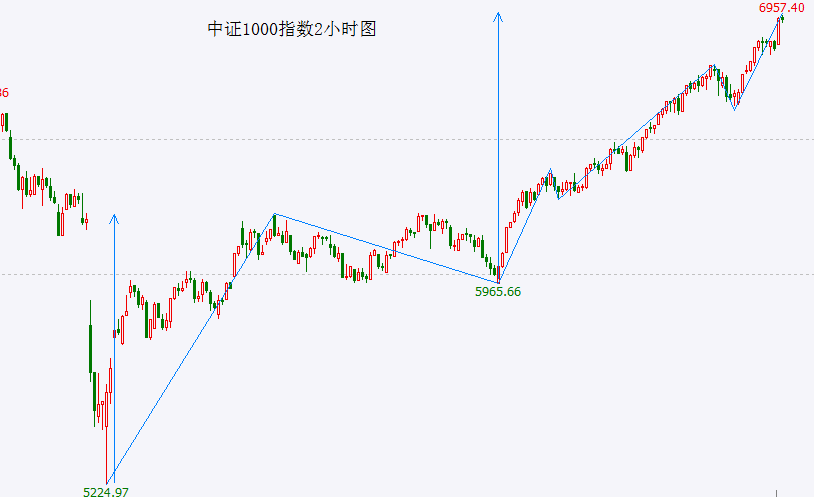The height and width of the screenshot is (497, 814).
Task: Select the final rising trend segment toward 6957.40
Action: point(758,62)
